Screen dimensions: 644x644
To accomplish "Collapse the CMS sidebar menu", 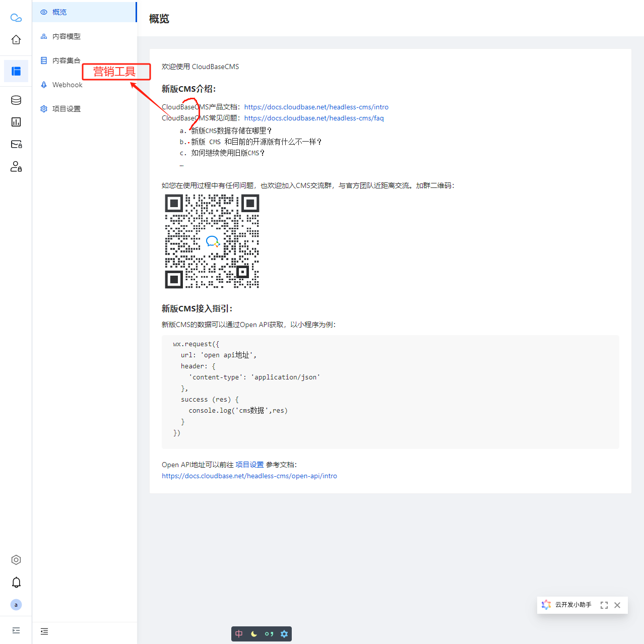I will click(x=44, y=631).
